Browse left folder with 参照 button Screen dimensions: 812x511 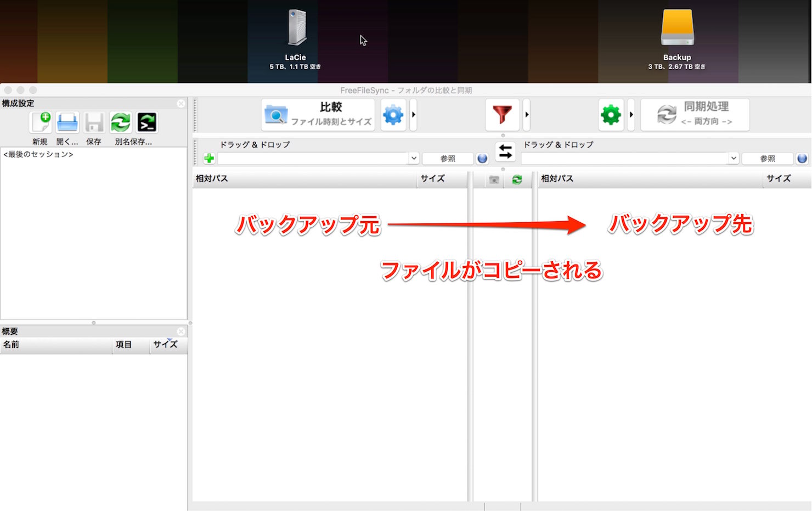click(448, 159)
